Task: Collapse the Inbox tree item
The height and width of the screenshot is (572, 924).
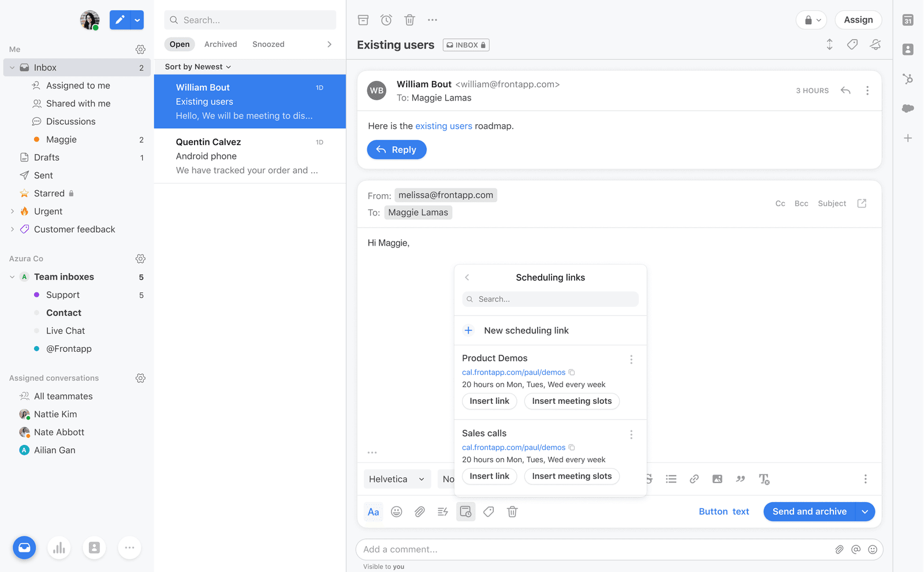Action: coord(12,68)
